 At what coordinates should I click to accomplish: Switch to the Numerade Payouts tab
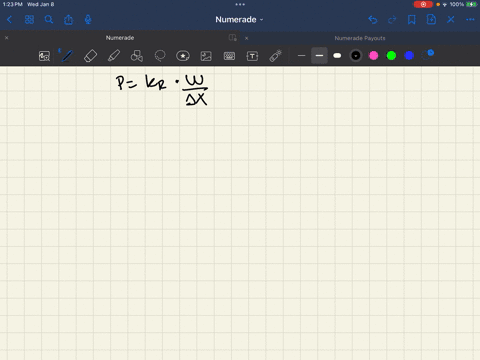click(x=360, y=38)
